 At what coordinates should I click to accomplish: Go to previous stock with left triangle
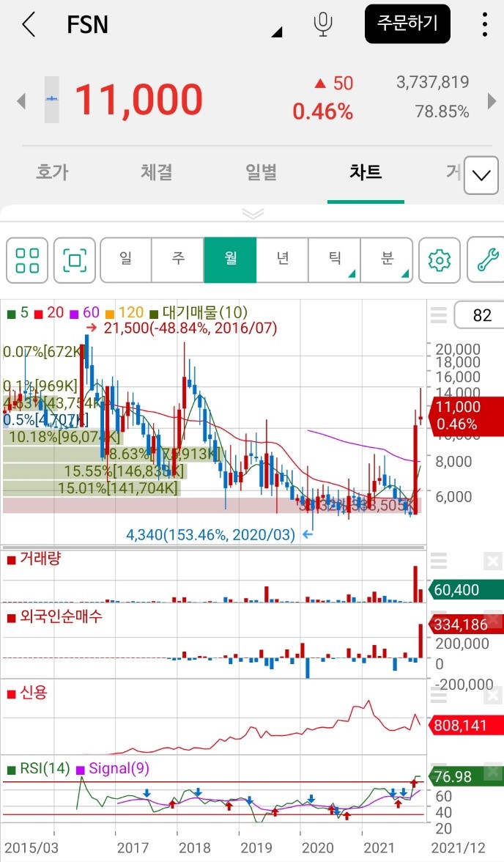21,100
